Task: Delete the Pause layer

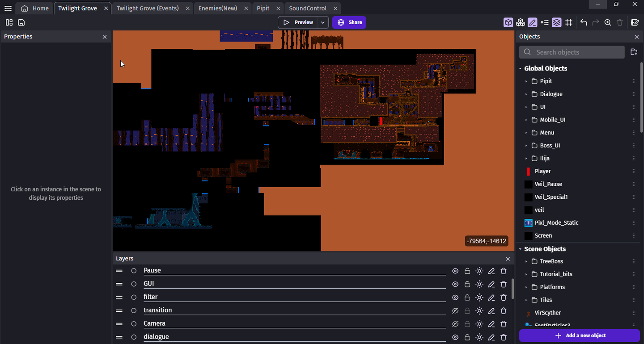Action: pyautogui.click(x=504, y=271)
